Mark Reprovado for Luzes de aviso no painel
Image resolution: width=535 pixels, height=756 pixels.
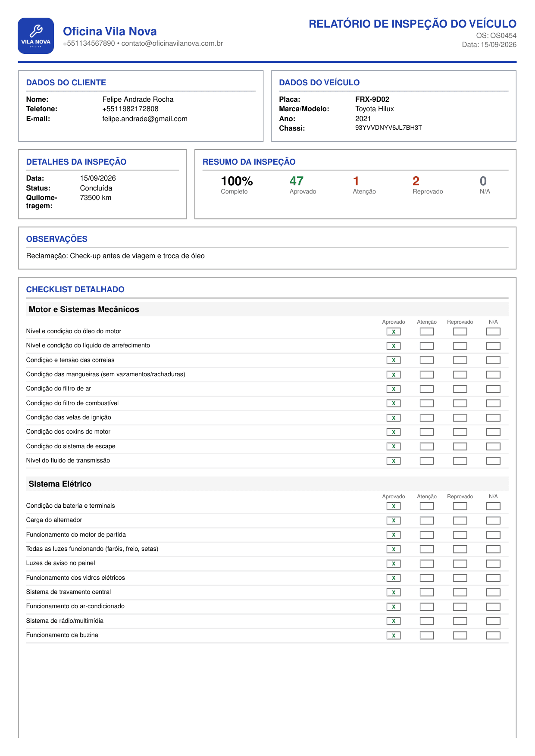pos(460,563)
